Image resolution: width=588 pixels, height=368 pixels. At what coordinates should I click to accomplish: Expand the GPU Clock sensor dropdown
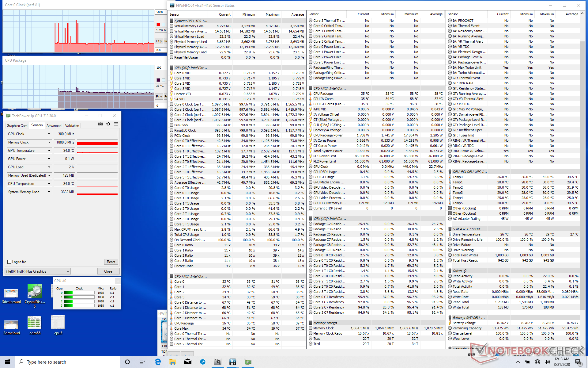(49, 134)
